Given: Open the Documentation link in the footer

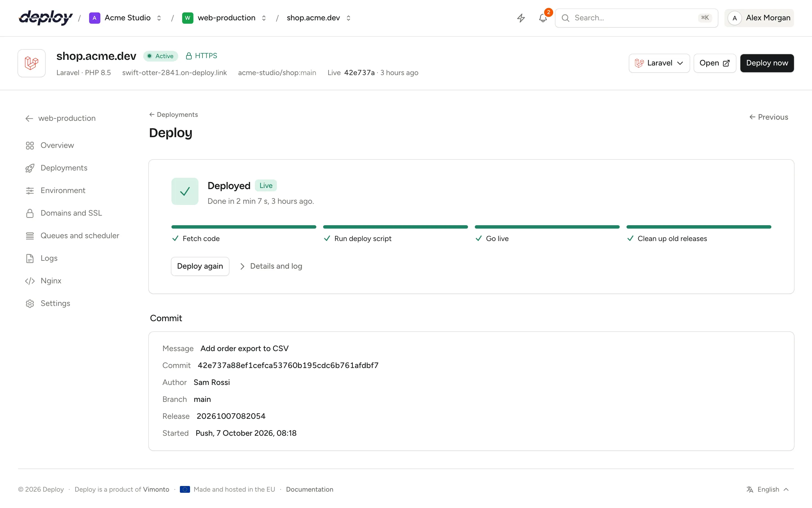Looking at the screenshot, I should [x=309, y=489].
